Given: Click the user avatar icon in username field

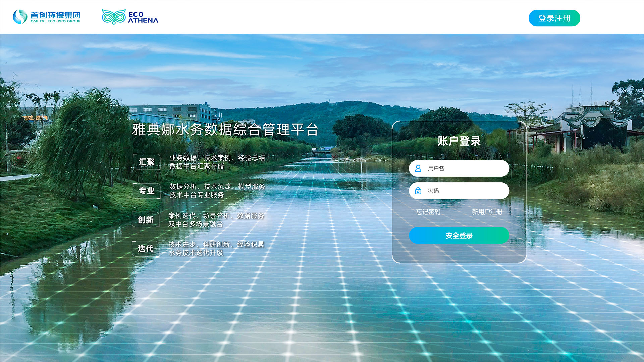Looking at the screenshot, I should click(418, 168).
